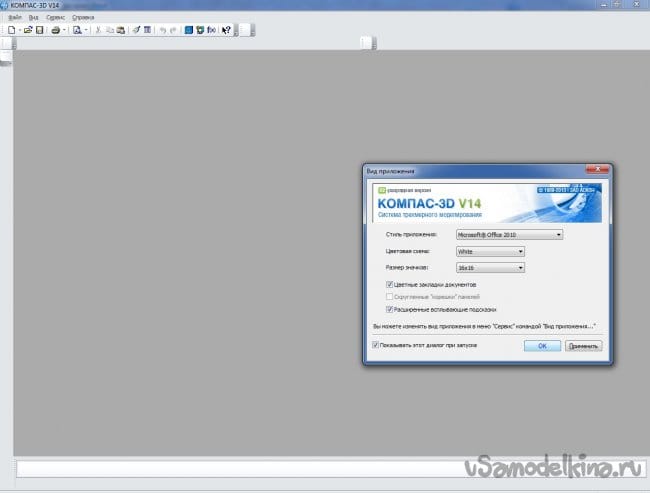Image resolution: width=650 pixels, height=493 pixels.
Task: Open the 'Размер значков' 16x16 dropdown
Action: pyautogui.click(x=489, y=268)
